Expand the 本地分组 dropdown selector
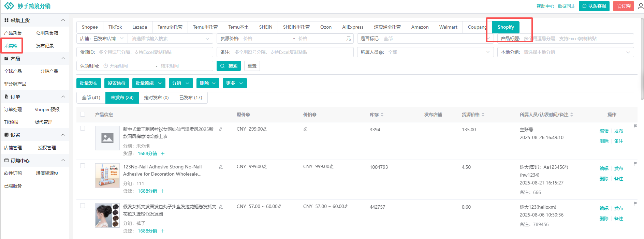The image size is (644, 239). pos(628,52)
